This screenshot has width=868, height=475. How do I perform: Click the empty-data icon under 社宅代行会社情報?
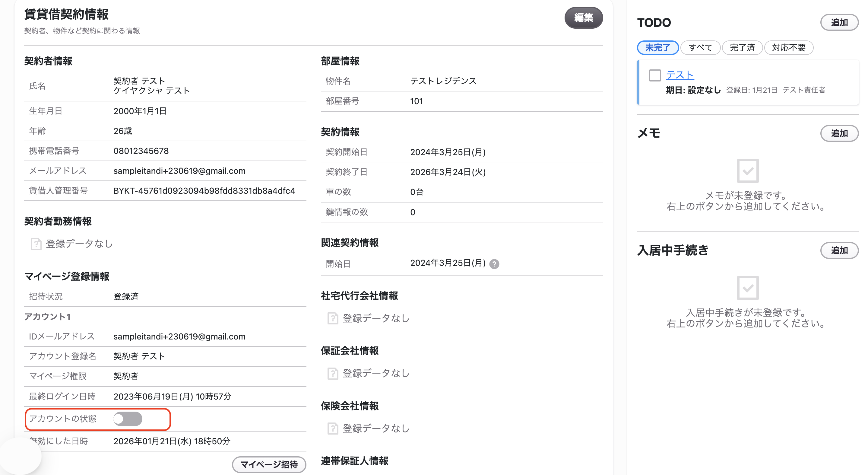coord(333,318)
